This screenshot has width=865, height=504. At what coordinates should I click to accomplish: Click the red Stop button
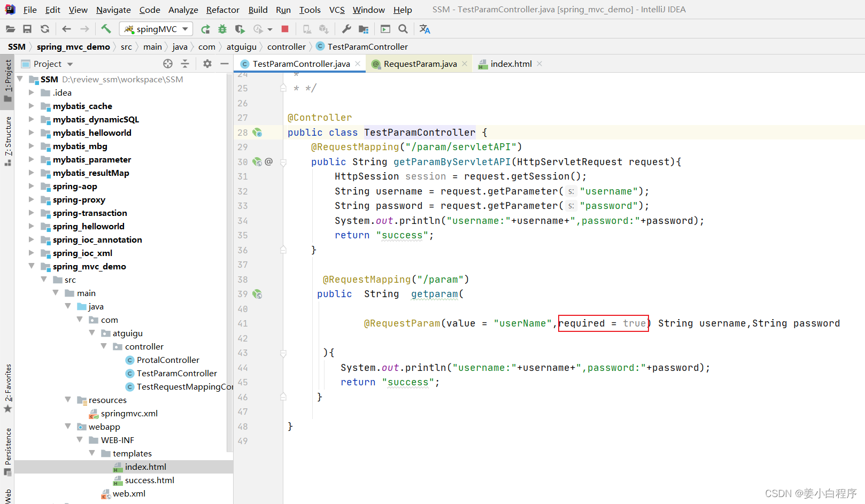point(285,29)
